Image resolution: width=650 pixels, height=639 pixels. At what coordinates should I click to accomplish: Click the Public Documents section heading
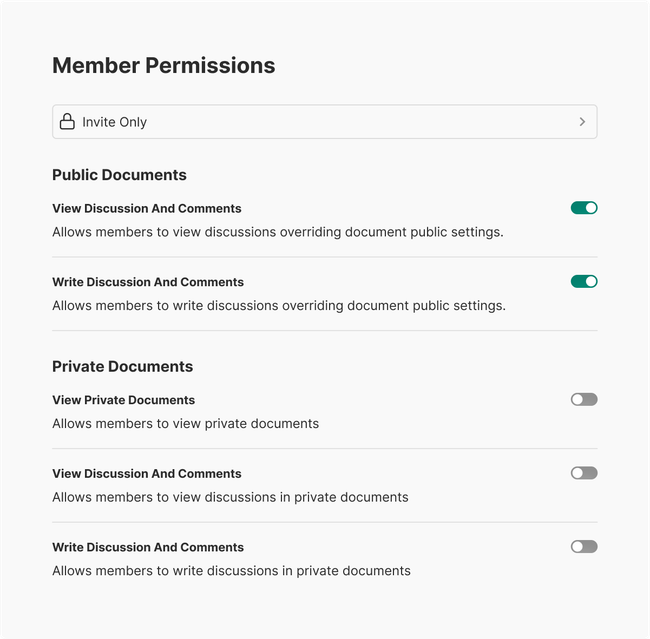[119, 175]
